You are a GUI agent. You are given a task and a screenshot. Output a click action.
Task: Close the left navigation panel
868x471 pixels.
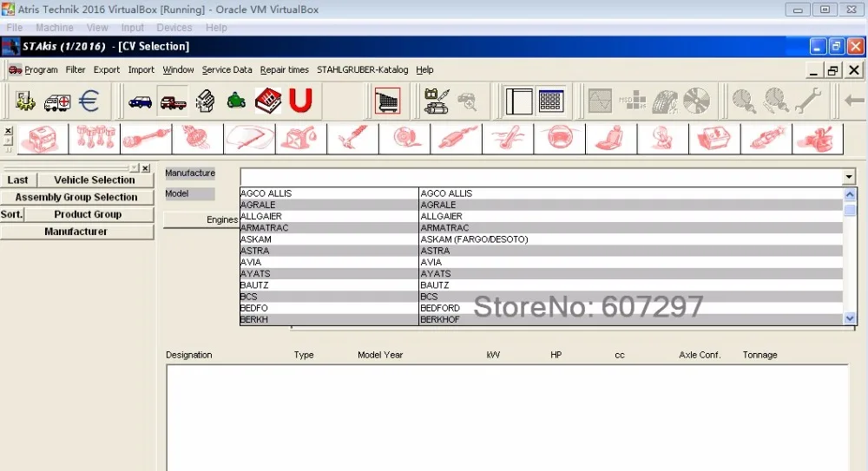point(146,167)
